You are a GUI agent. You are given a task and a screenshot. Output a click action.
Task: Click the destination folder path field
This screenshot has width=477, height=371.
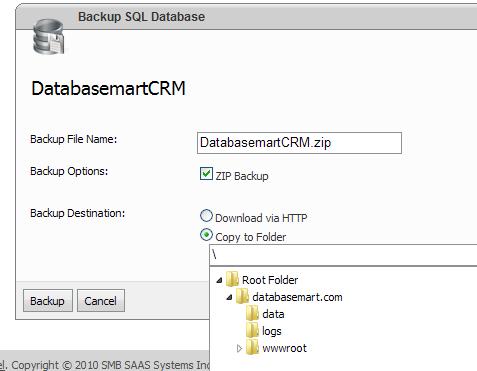(343, 255)
